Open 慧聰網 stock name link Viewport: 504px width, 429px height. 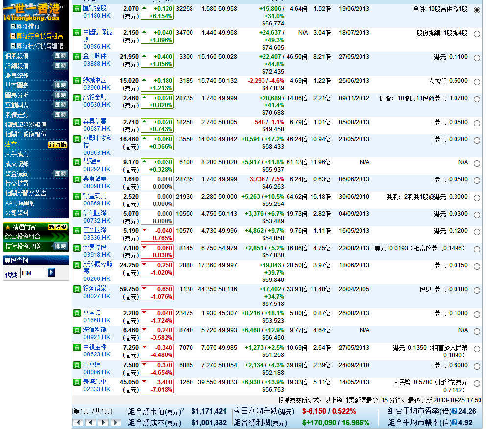[x=92, y=161]
